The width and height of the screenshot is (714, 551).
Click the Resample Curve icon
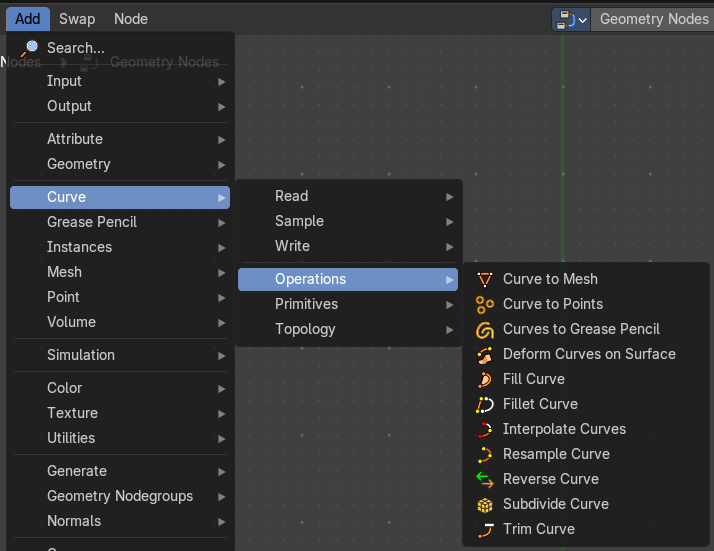484,454
